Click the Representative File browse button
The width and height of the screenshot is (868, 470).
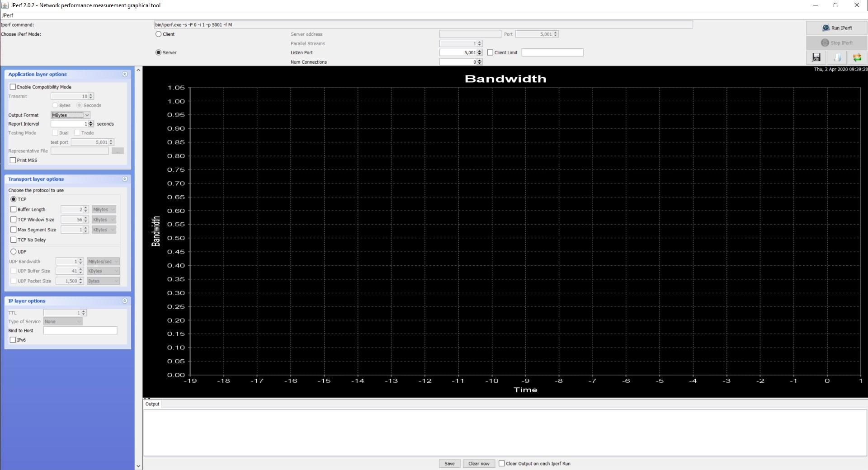118,151
